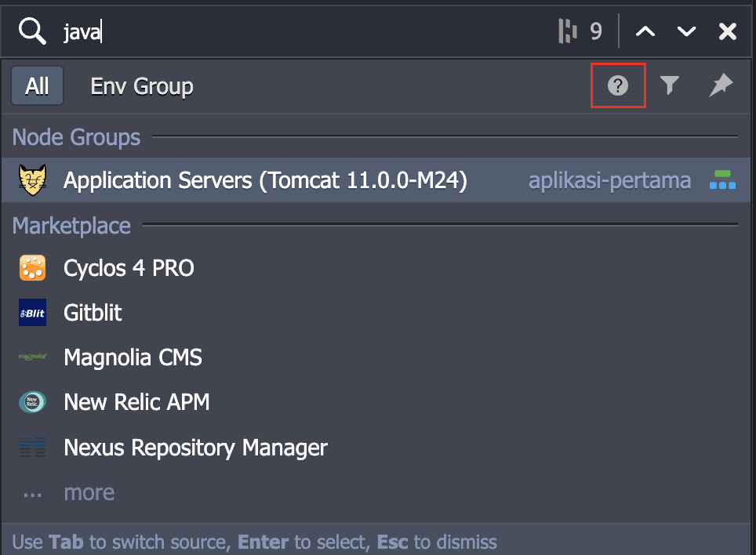Click the ellipsis beside more

coord(32,495)
